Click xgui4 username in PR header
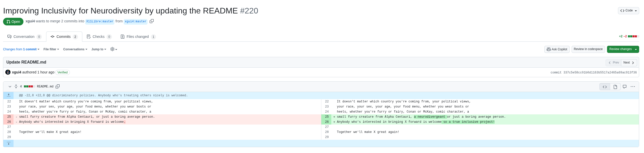The width and height of the screenshot is (644, 153). click(x=30, y=21)
